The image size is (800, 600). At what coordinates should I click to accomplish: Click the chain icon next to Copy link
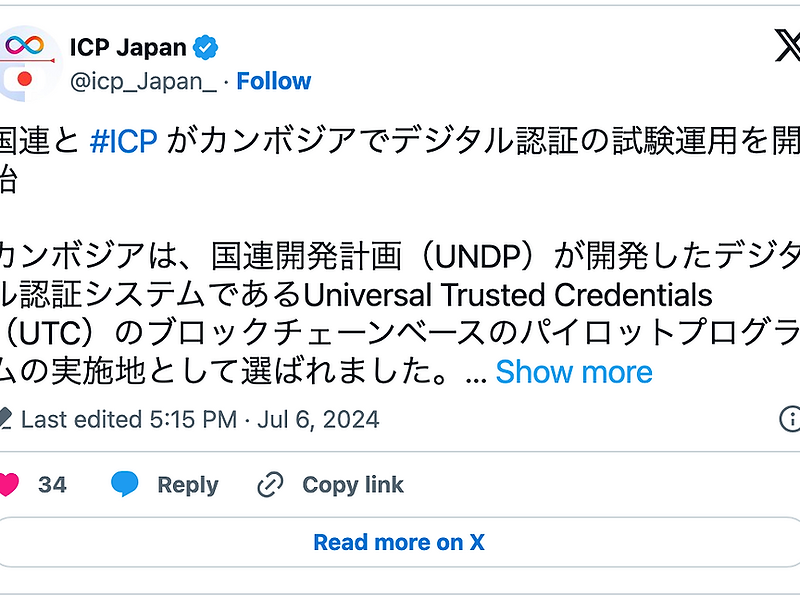point(268,484)
